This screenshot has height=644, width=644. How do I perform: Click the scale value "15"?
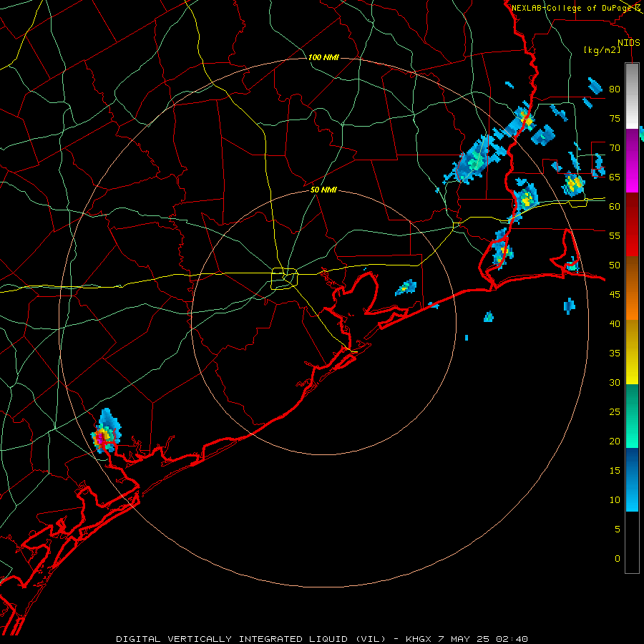pyautogui.click(x=615, y=470)
